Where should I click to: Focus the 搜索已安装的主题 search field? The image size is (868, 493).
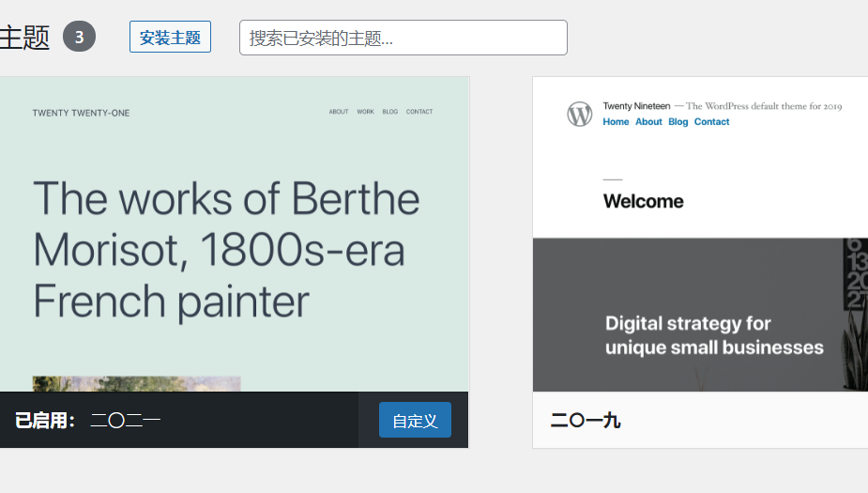pyautogui.click(x=403, y=38)
